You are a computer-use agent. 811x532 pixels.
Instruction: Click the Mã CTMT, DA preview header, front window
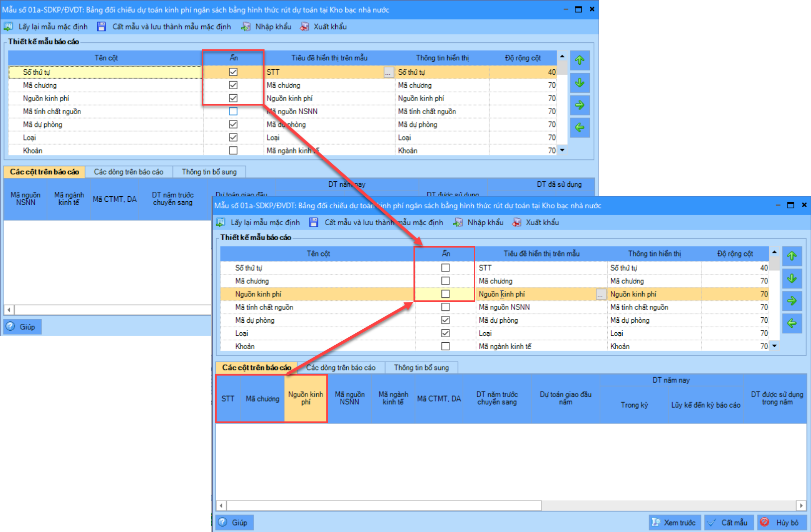click(x=439, y=399)
